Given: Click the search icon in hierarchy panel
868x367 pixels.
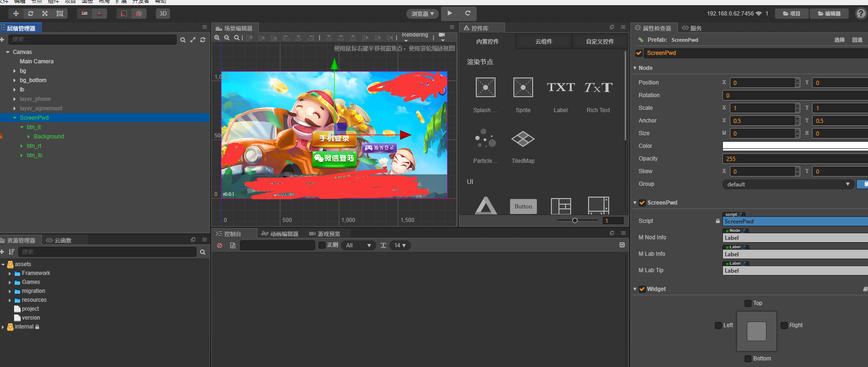Looking at the screenshot, I should (x=183, y=40).
